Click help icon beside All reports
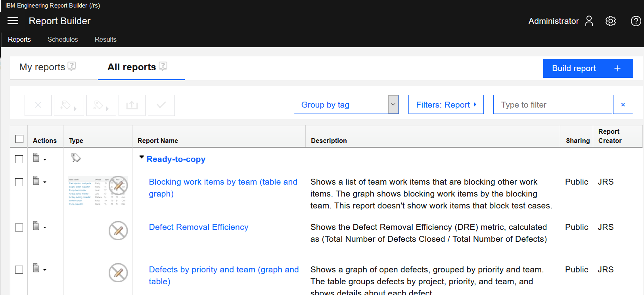Image resolution: width=644 pixels, height=295 pixels. [x=163, y=66]
